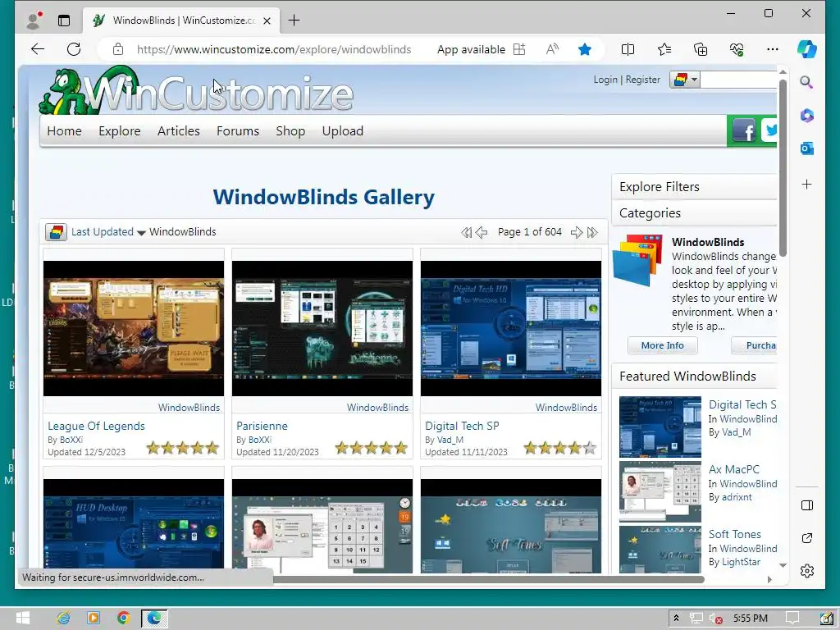Go to previous gallery page arrow
840x630 pixels.
(482, 232)
